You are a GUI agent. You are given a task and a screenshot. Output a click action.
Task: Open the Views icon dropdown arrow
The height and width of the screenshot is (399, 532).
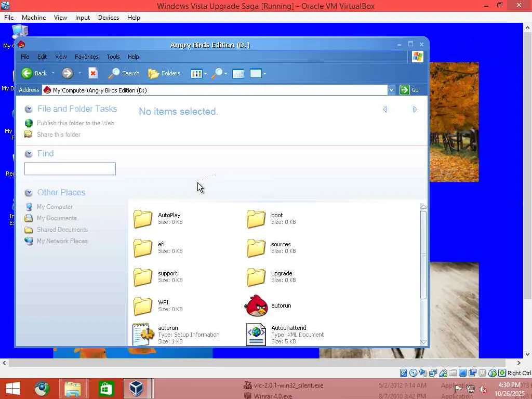(205, 73)
